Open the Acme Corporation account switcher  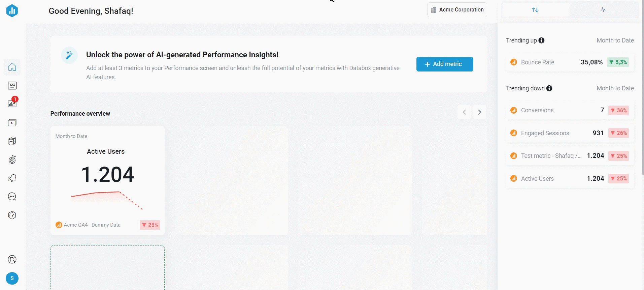click(457, 10)
